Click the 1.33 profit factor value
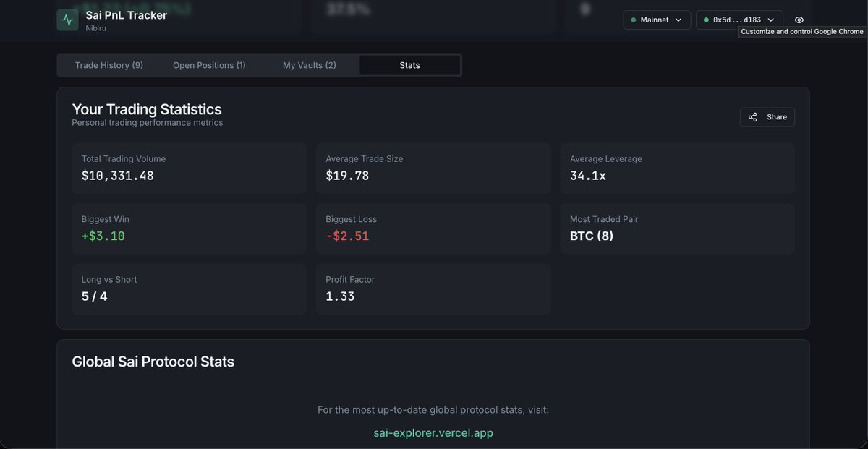 [x=340, y=296]
